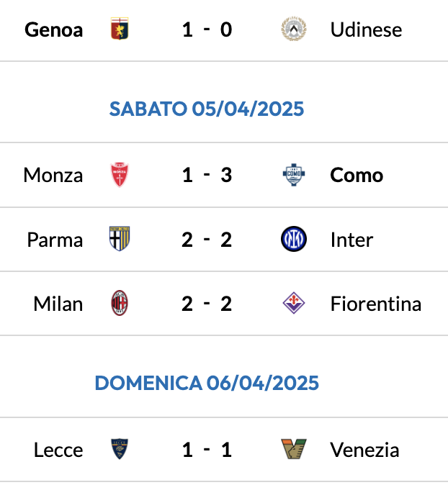This screenshot has width=448, height=485.
Task: Click the Milan club crest
Action: pos(119,304)
